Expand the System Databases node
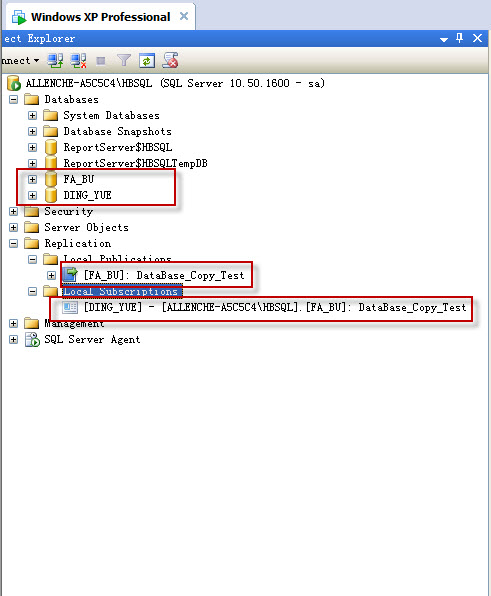The image size is (491, 596). (33, 116)
